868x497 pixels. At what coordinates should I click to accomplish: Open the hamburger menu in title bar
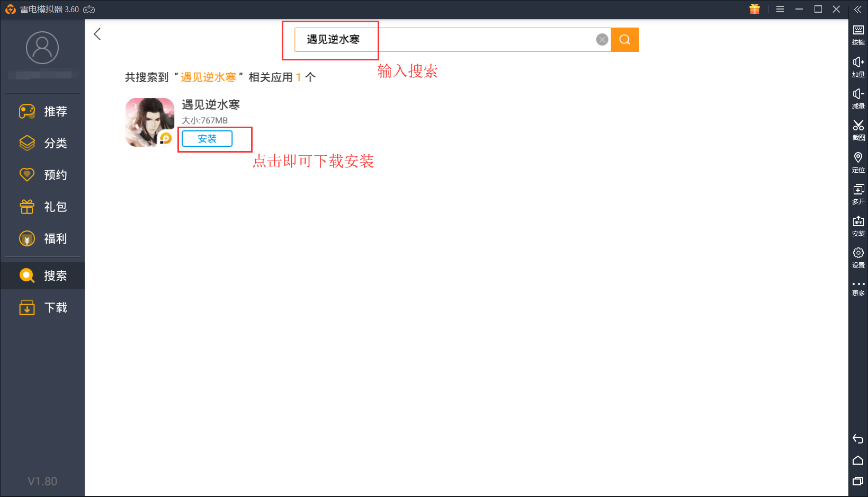point(780,10)
